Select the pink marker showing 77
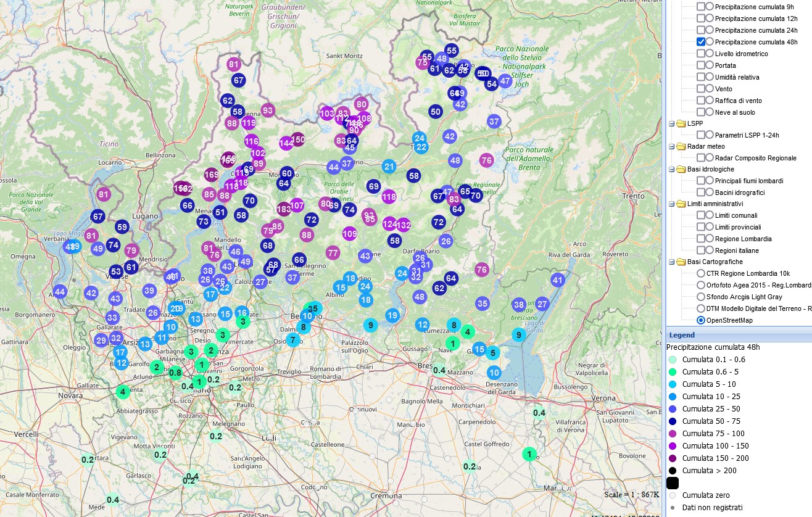Image resolution: width=812 pixels, height=517 pixels. (x=333, y=252)
